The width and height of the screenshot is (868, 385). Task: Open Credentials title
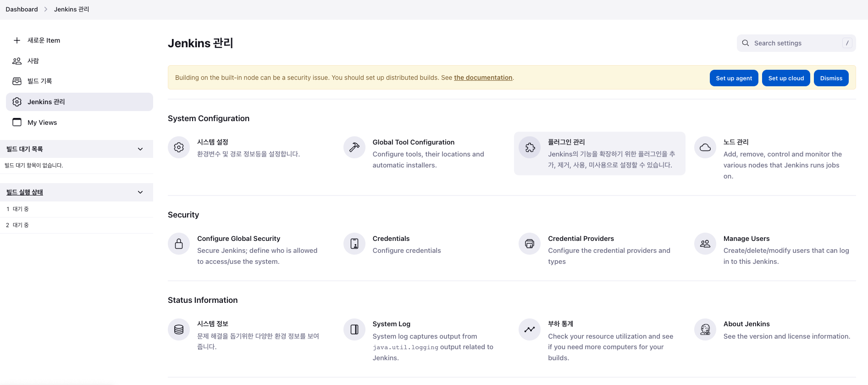391,239
